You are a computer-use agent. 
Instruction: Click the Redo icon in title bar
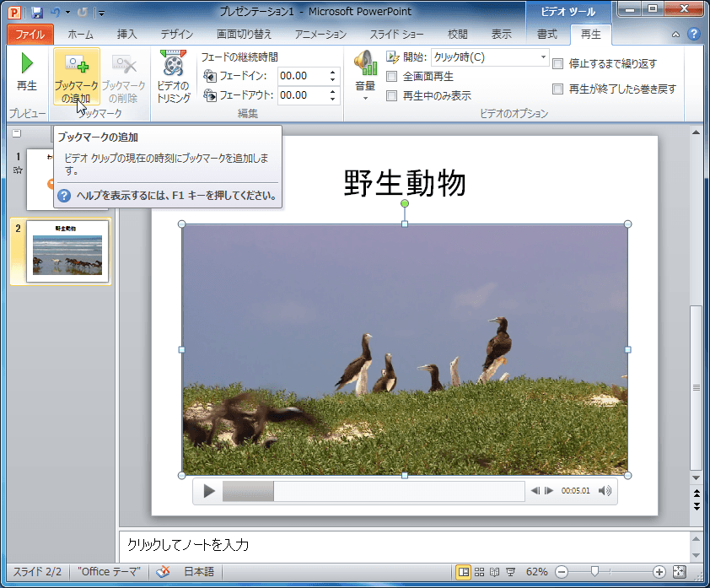pyautogui.click(x=82, y=12)
